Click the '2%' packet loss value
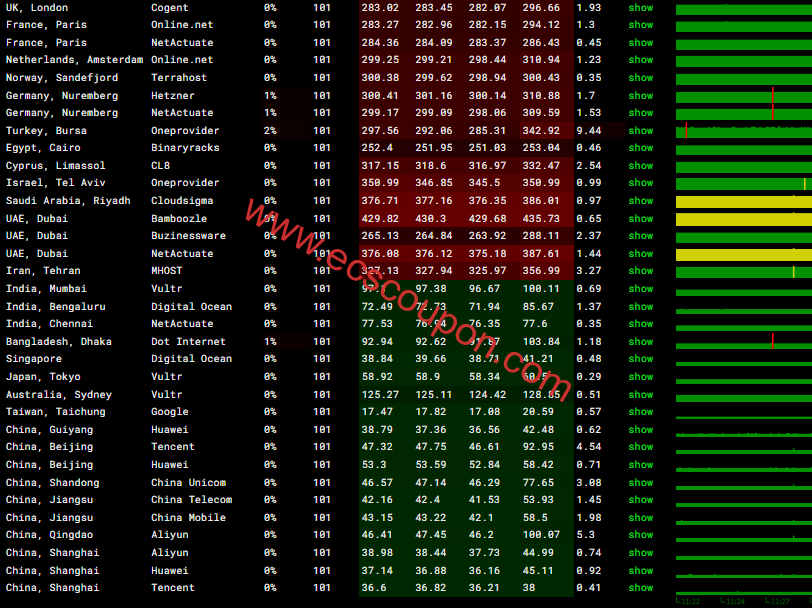This screenshot has width=812, height=608. coord(270,131)
